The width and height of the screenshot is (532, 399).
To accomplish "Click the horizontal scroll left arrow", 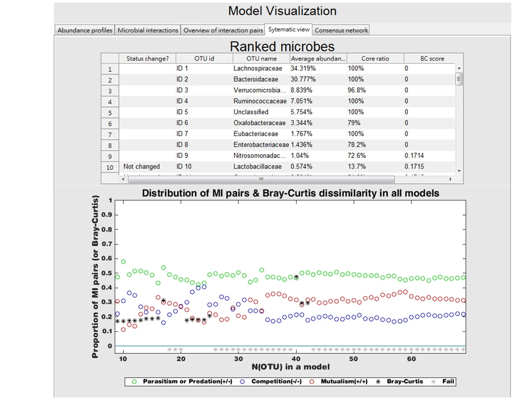I will [123, 179].
